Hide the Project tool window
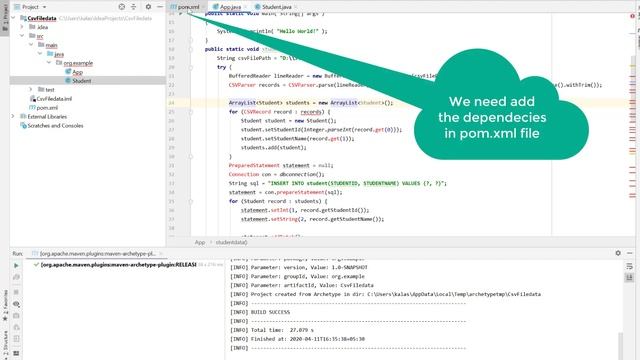This screenshot has height=360, width=640. (x=160, y=7)
